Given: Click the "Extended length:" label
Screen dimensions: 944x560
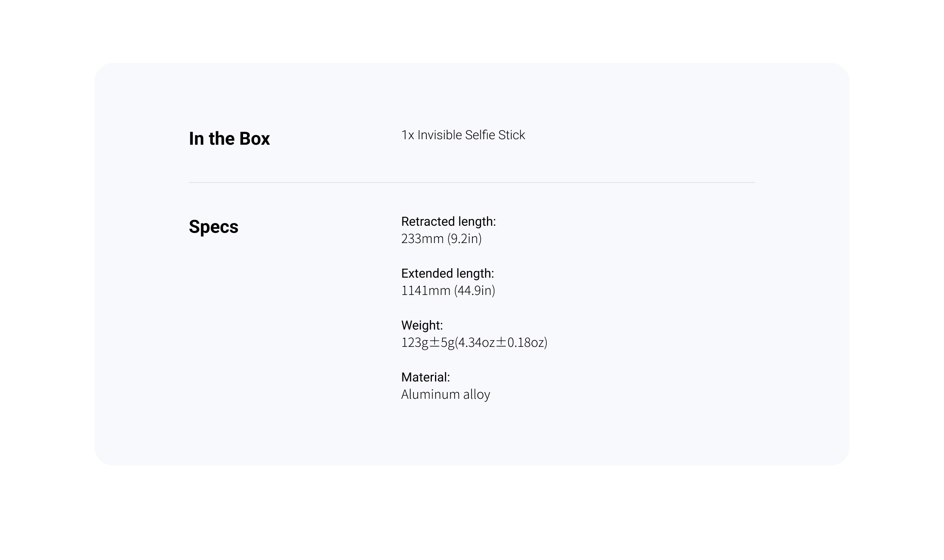Looking at the screenshot, I should click(447, 274).
